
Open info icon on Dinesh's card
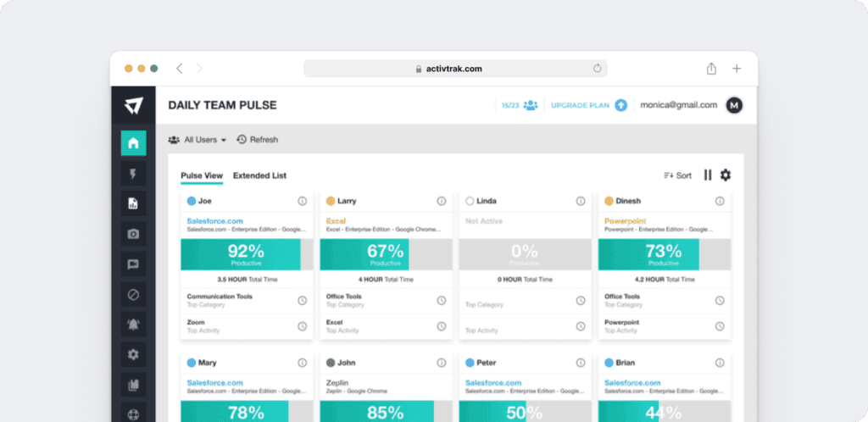click(720, 202)
